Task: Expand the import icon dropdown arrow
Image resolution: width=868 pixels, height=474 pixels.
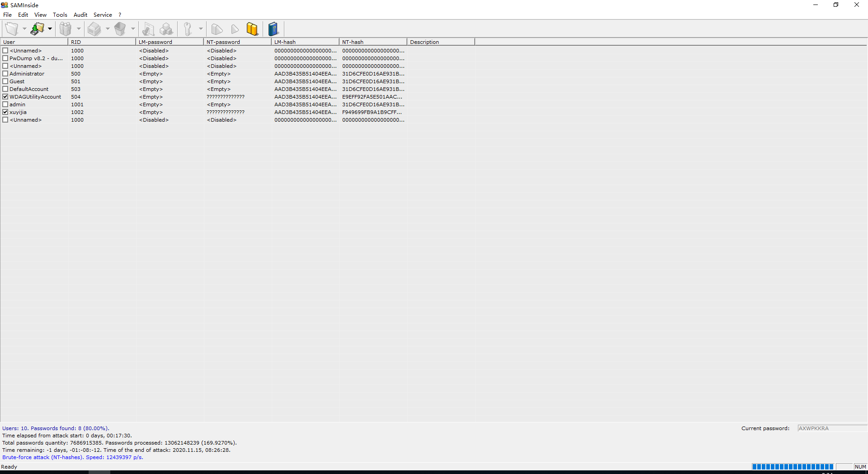Action: pos(50,29)
